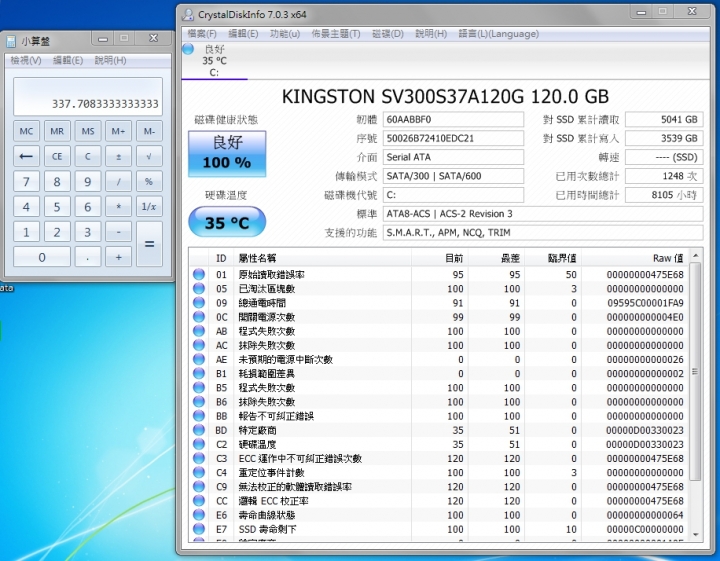Screen dimensions: 720x561
Task: Open the 功能(u) menu
Action: pyautogui.click(x=285, y=34)
